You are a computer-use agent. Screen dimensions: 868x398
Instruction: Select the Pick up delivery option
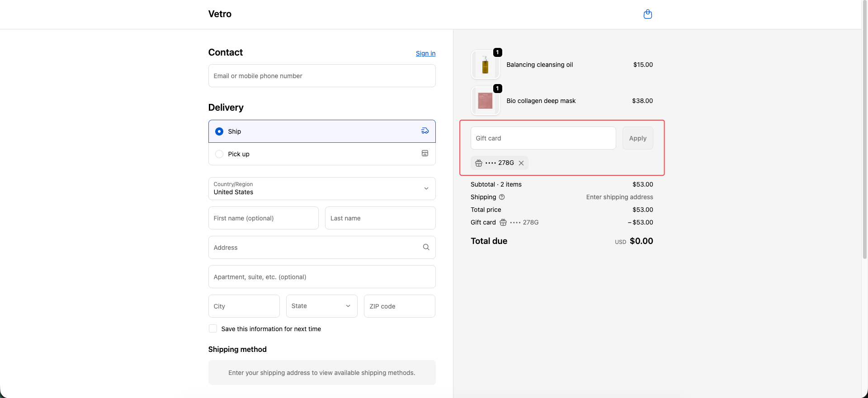tap(219, 154)
